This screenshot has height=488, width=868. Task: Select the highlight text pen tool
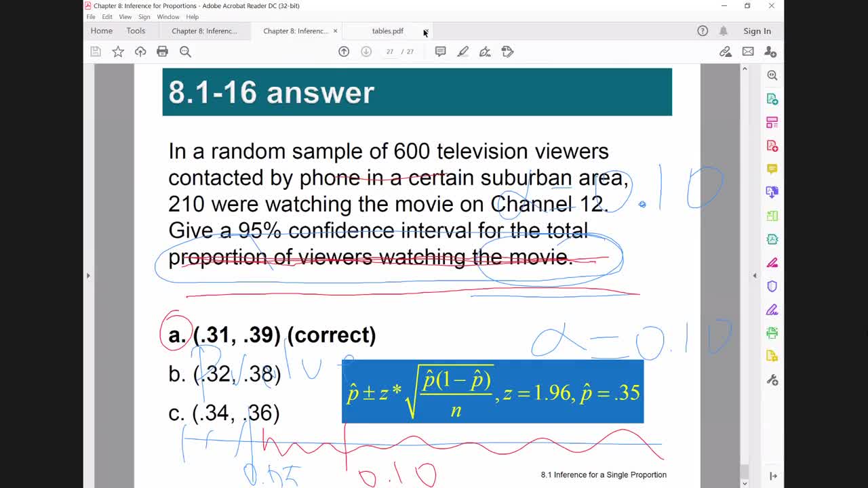pos(463,52)
